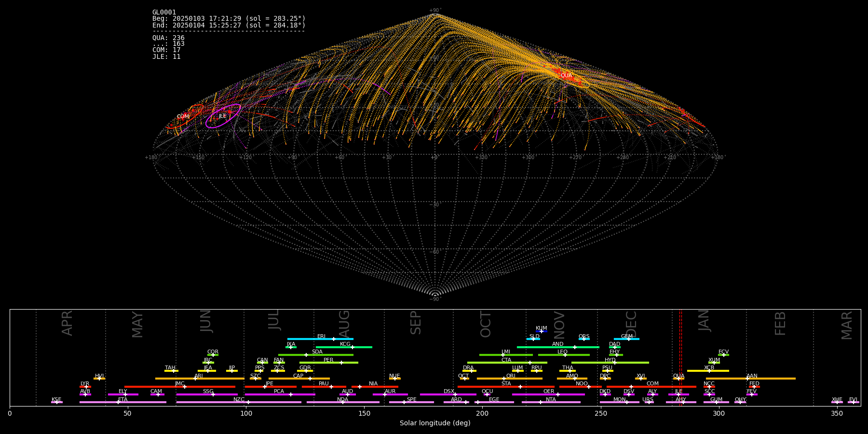Click the STA shower bar in timeline
This screenshot has height=434, width=868.
pos(506,387)
